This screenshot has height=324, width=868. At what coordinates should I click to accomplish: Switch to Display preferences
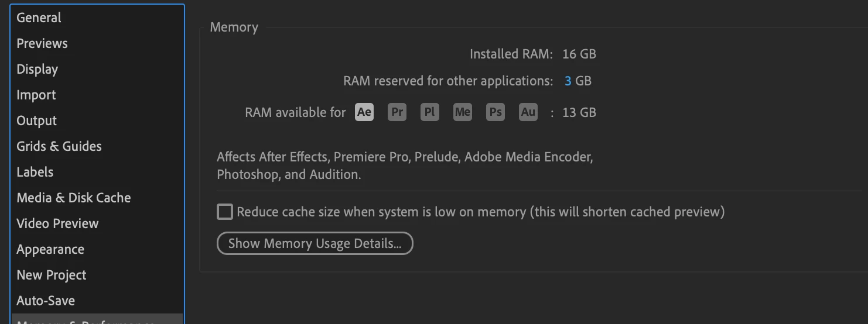point(37,69)
